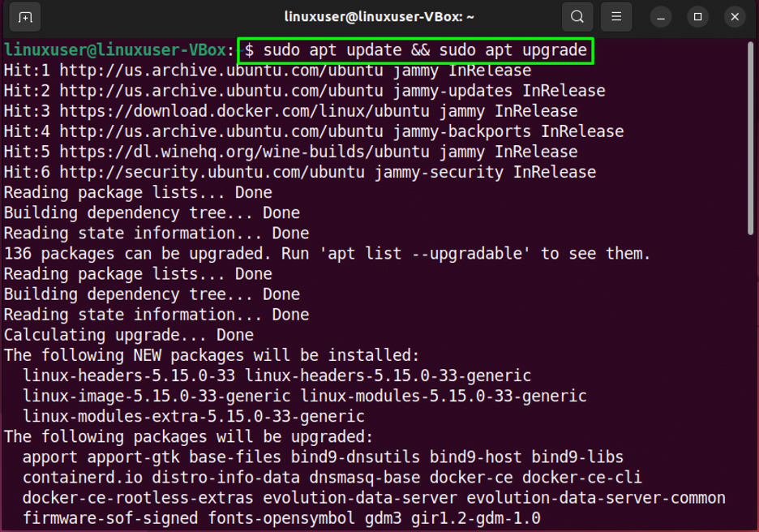Click the package name docker-ce-rootless-extras

point(138,498)
